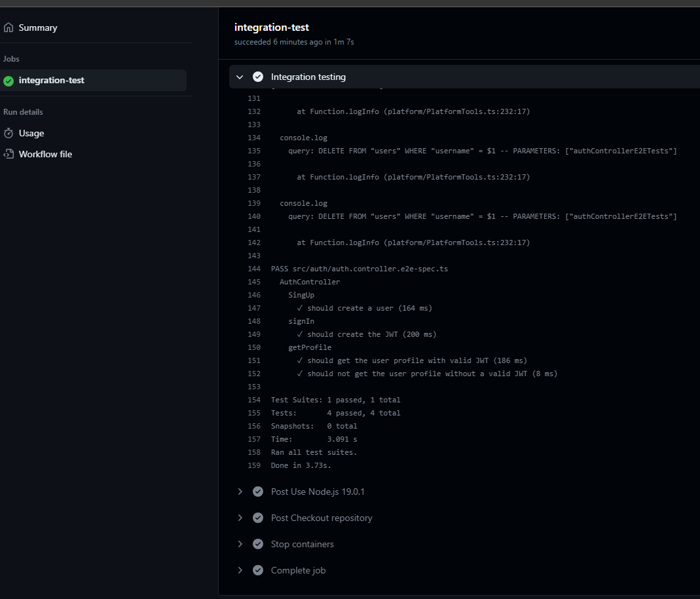Select the integration-test job in sidebar
The width and height of the screenshot is (700, 599).
click(x=93, y=81)
